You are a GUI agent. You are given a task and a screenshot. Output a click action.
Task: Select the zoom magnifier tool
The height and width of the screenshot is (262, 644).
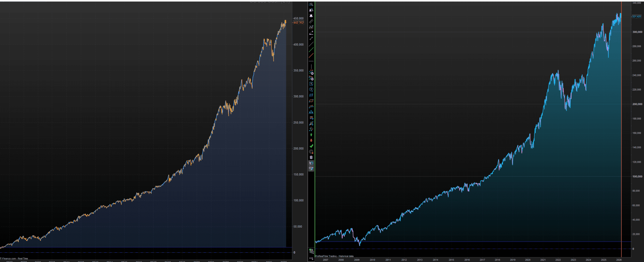tap(311, 5)
